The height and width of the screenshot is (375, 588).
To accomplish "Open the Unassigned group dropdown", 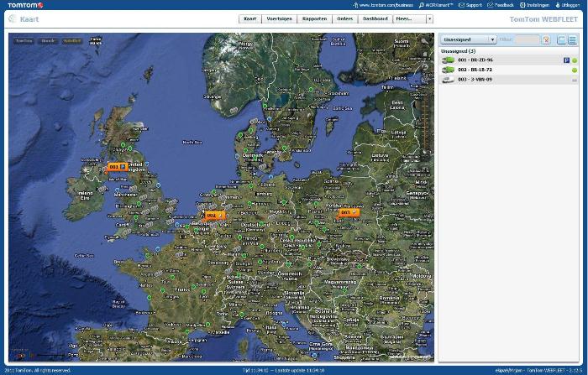I will (x=469, y=39).
